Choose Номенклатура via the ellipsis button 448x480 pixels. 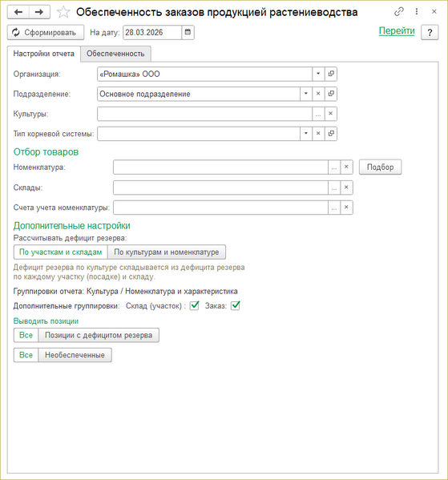(334, 167)
